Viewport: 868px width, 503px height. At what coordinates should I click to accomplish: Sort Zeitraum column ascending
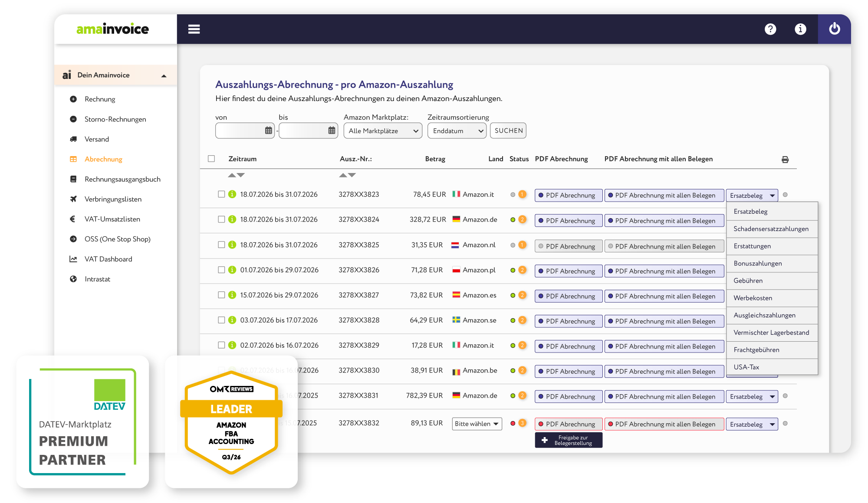click(x=232, y=175)
